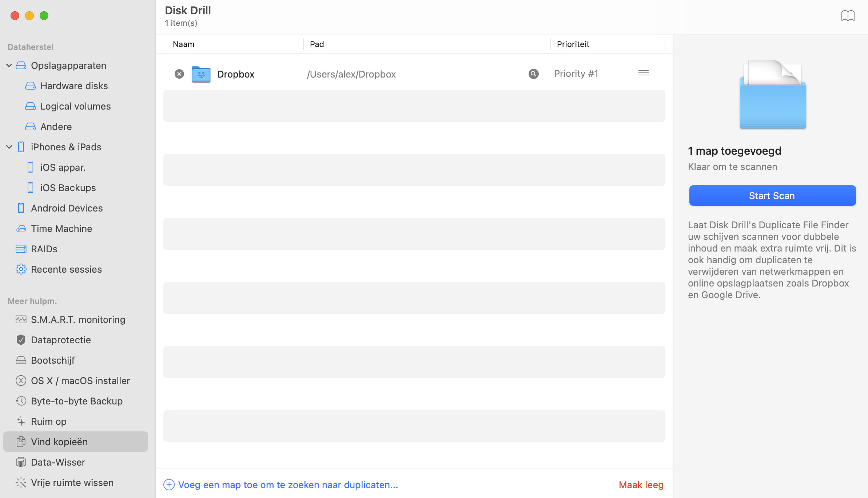Remove Dropbox folder with the x button
Screen dimensions: 868x498
click(x=179, y=74)
